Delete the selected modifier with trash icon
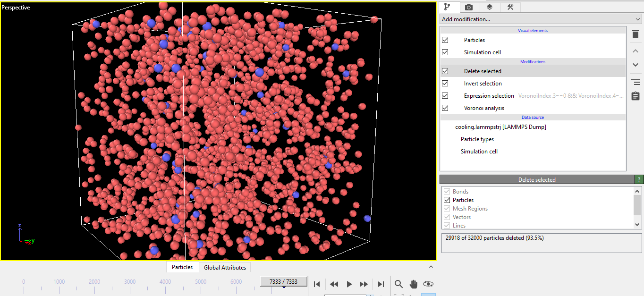This screenshot has width=644, height=296. pyautogui.click(x=636, y=34)
